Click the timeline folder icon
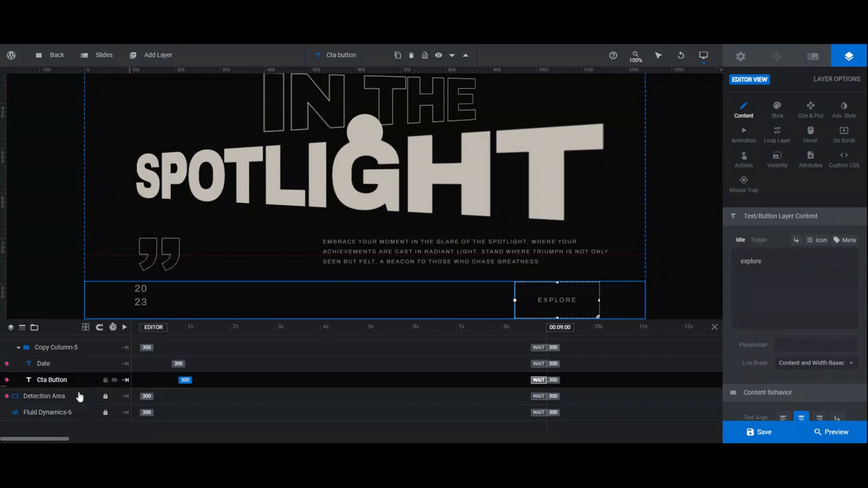 click(x=34, y=327)
